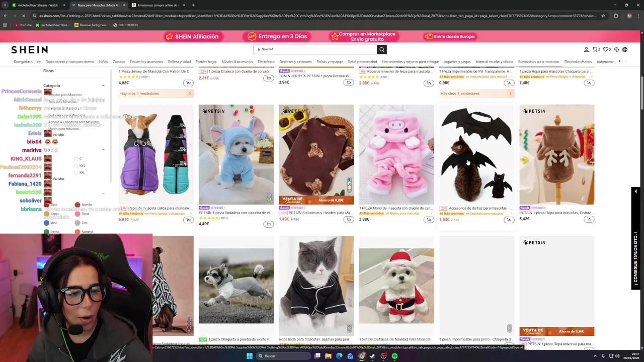Click SHEIN Afiliación banner link

click(x=192, y=36)
